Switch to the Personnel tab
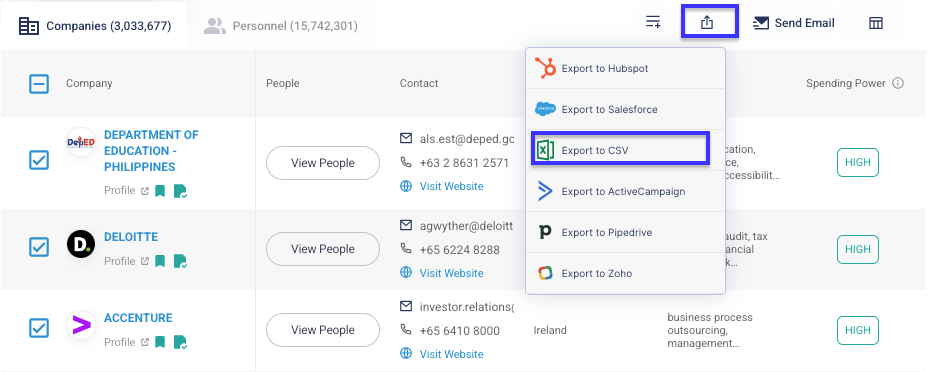Image resolution: width=928 pixels, height=372 pixels. (281, 26)
